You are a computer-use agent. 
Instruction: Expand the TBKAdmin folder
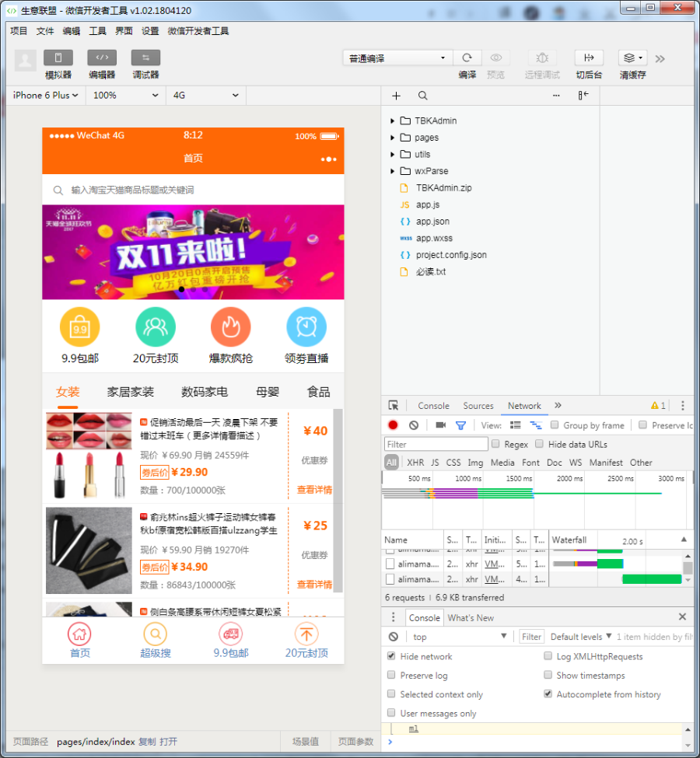pyautogui.click(x=392, y=121)
